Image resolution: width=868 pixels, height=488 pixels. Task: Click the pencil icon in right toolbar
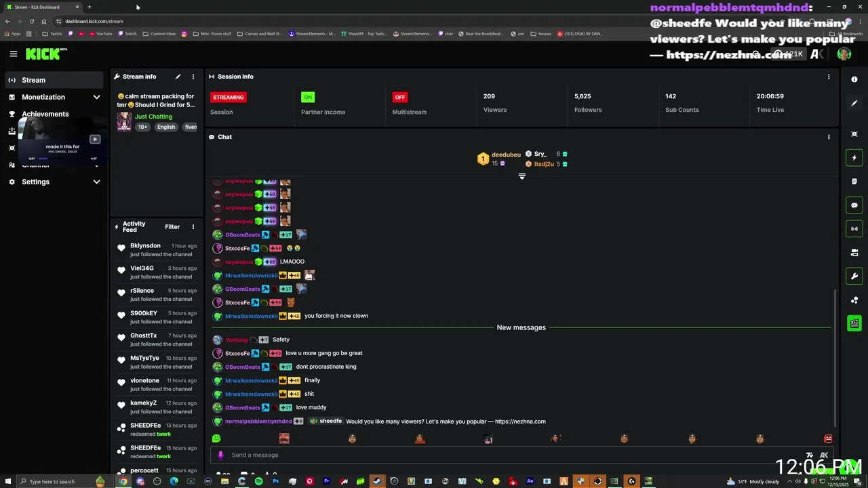[x=854, y=103]
